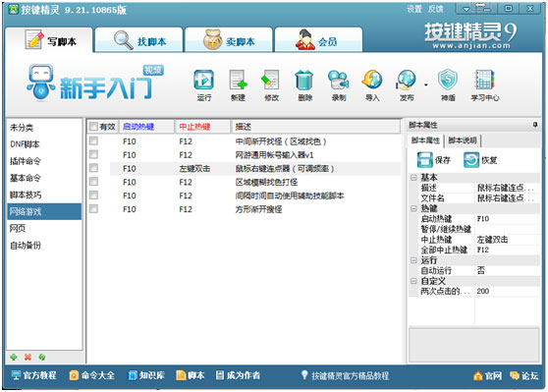Click the 导入 (Import) icon
This screenshot has height=392, width=548.
(372, 81)
